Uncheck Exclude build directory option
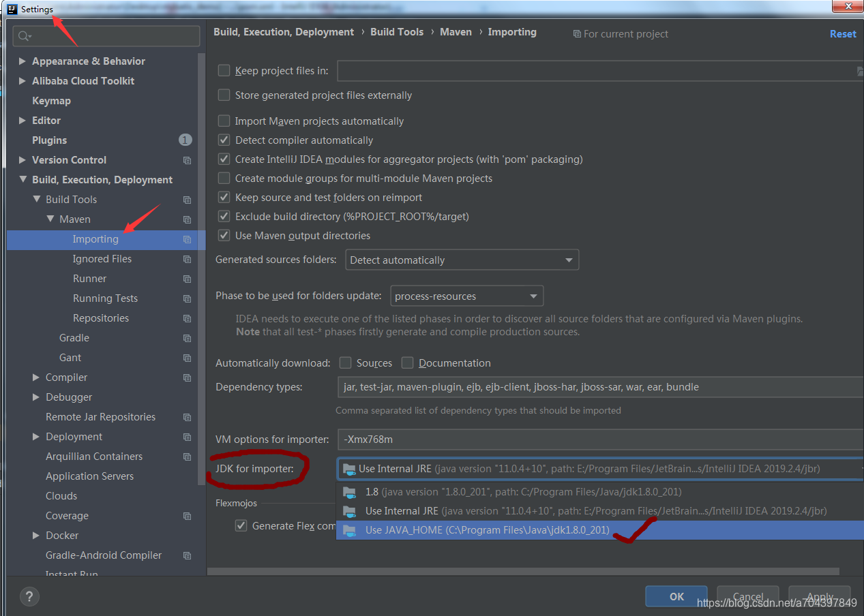 224,217
